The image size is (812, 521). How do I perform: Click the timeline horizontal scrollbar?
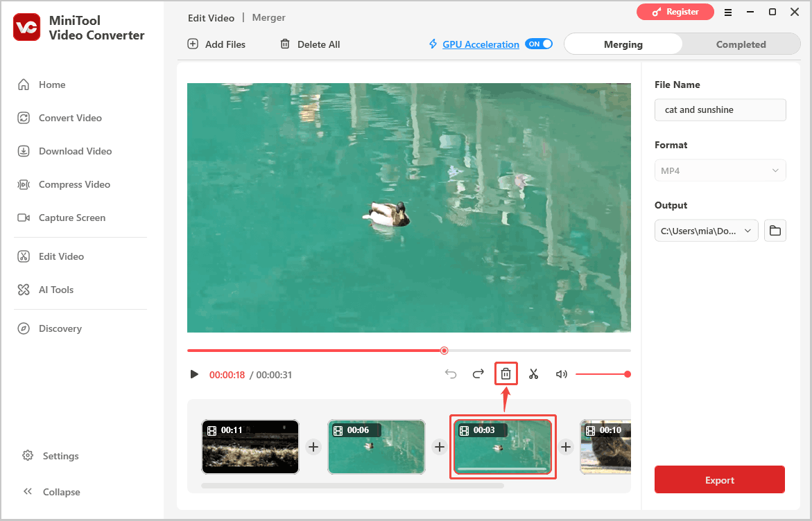(x=352, y=486)
